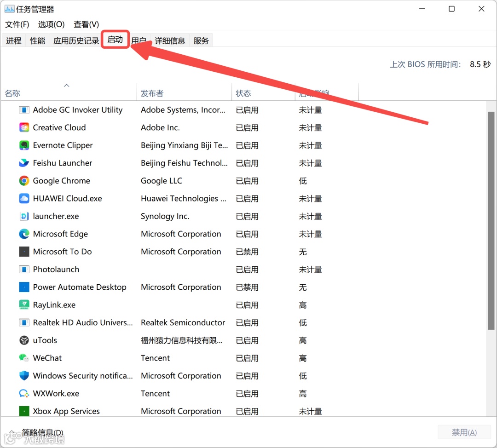Click the Task Manager title bar icon
The width and height of the screenshot is (497, 448).
coord(9,9)
